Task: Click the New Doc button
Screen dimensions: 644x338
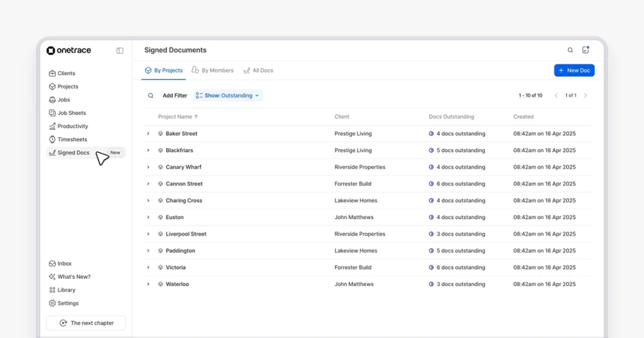Action: coord(574,70)
